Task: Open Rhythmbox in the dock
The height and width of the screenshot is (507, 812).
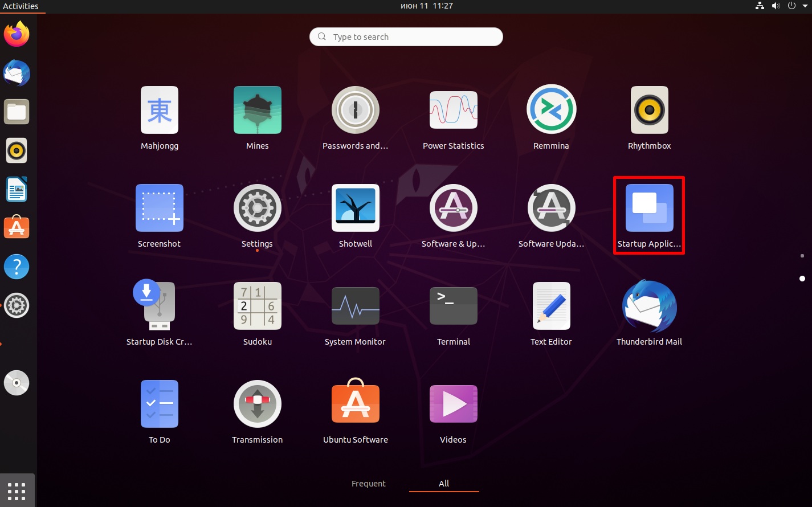Action: pos(17,150)
